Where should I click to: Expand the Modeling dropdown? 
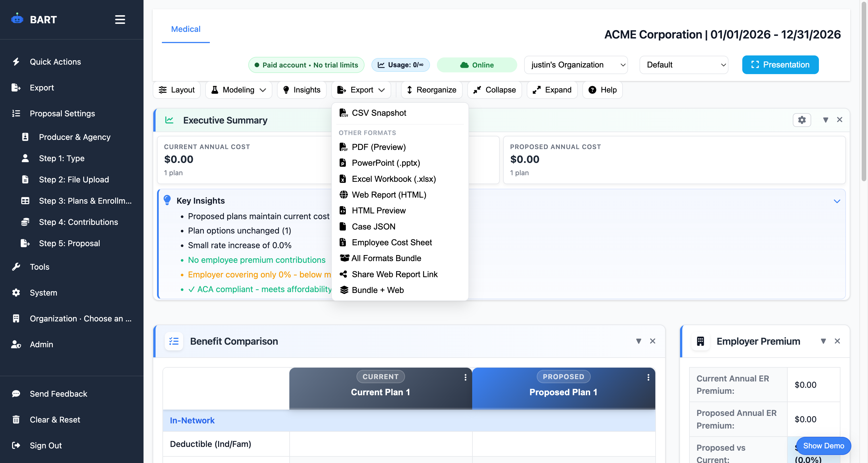tap(239, 90)
